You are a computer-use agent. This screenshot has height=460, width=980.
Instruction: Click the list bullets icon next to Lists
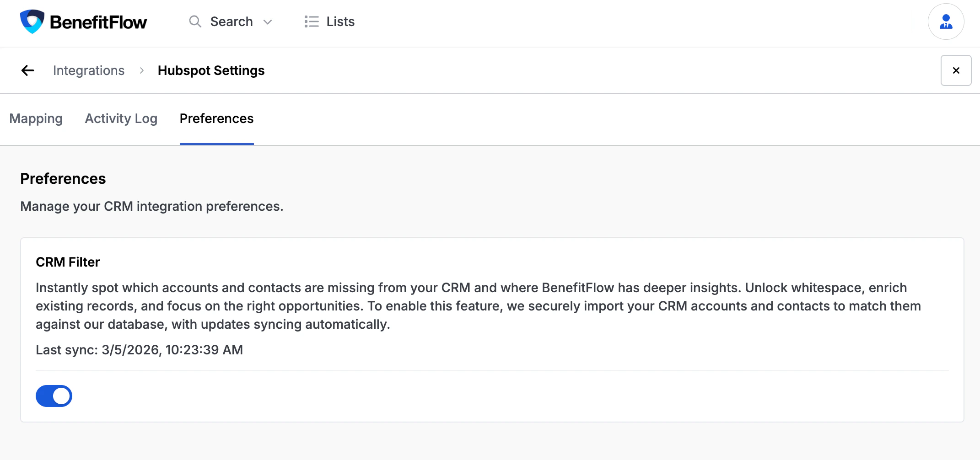coord(311,21)
